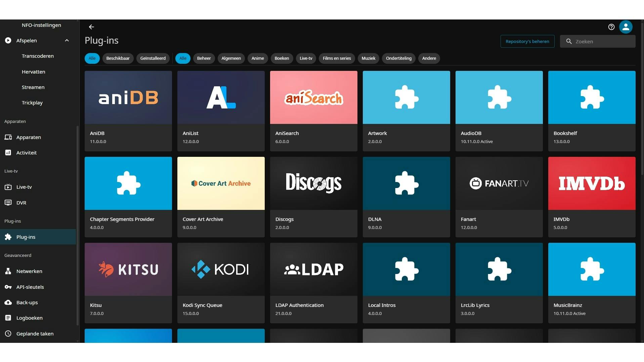The height and width of the screenshot is (362, 644).
Task: Open the AudioDB plug-in puzzle thumbnail
Action: coord(499,97)
